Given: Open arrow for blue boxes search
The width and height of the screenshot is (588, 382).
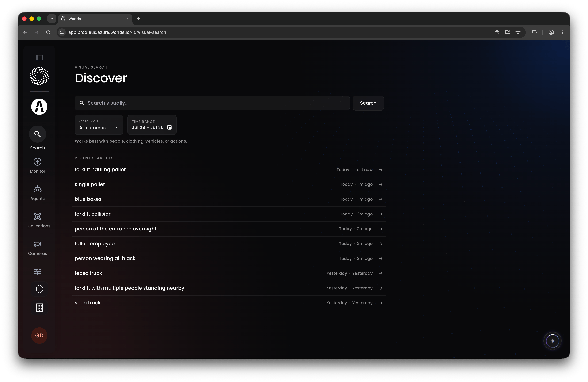Looking at the screenshot, I should pyautogui.click(x=381, y=199).
